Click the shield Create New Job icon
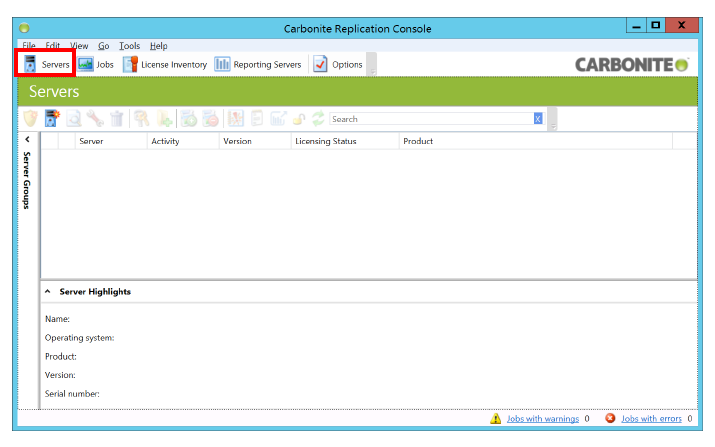715x447 pixels. coord(31,119)
